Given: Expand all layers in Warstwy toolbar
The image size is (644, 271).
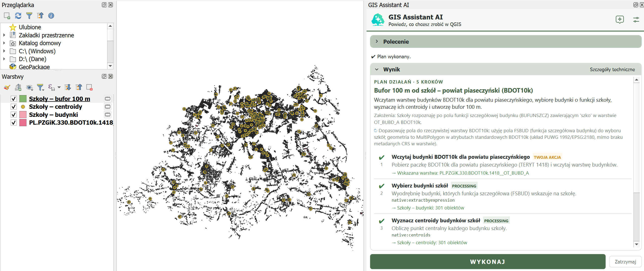Looking at the screenshot, I should (x=68, y=87).
